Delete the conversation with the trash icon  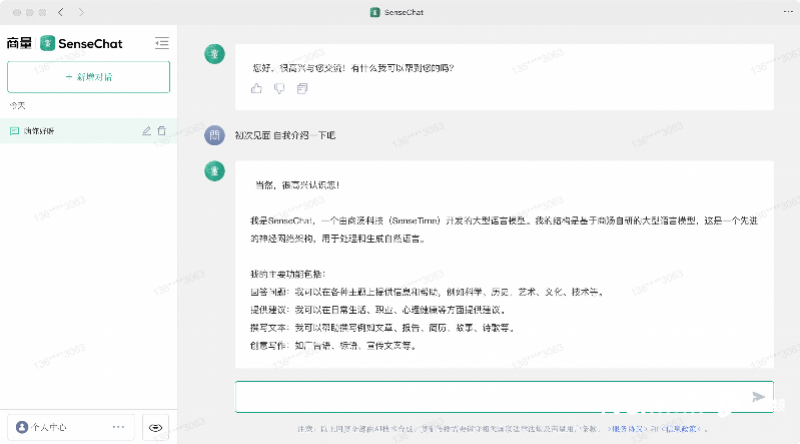tap(162, 131)
